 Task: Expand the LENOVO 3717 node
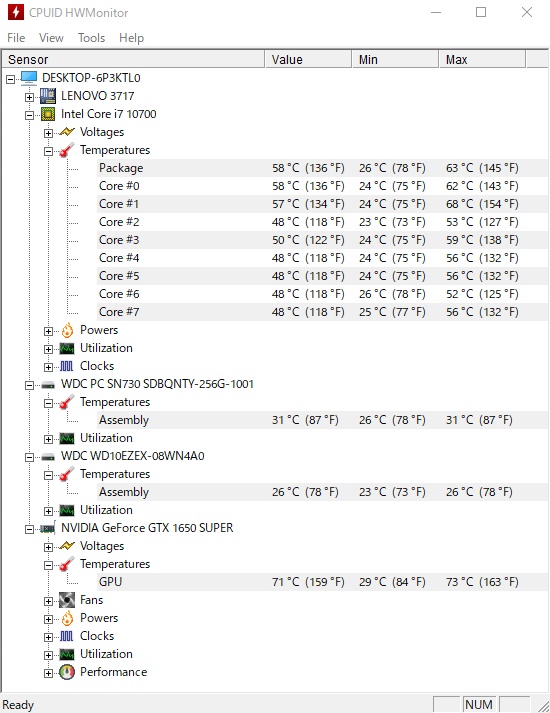(x=30, y=97)
